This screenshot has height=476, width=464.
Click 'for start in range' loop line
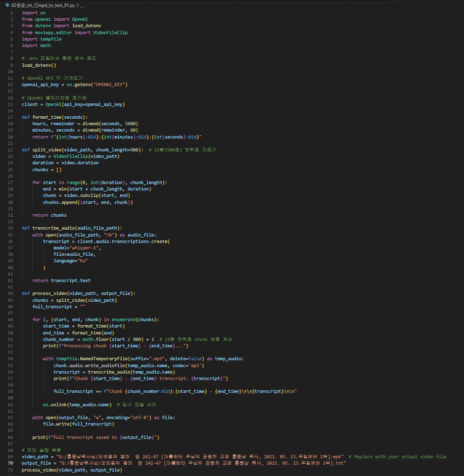click(99, 183)
